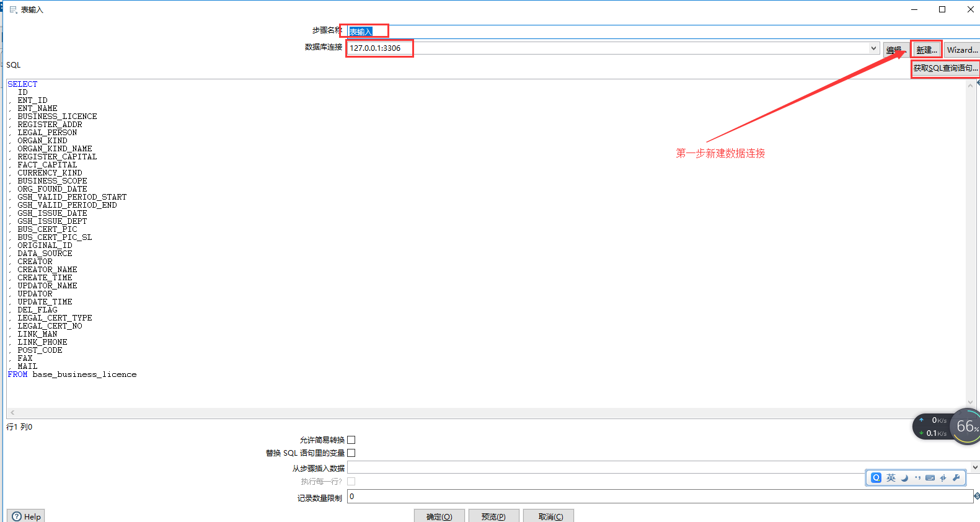980x522 pixels.
Task: Click the SELECT keyword in SQL editor
Action: click(23, 84)
